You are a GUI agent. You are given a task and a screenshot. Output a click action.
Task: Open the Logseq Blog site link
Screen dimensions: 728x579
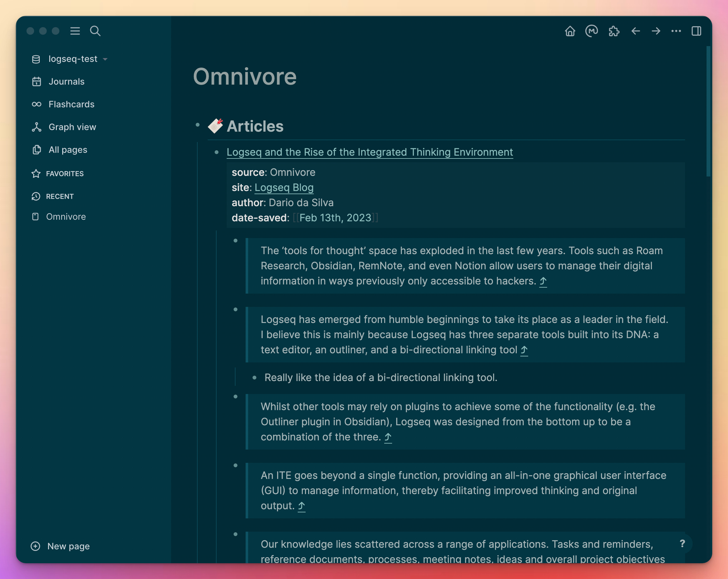point(284,188)
